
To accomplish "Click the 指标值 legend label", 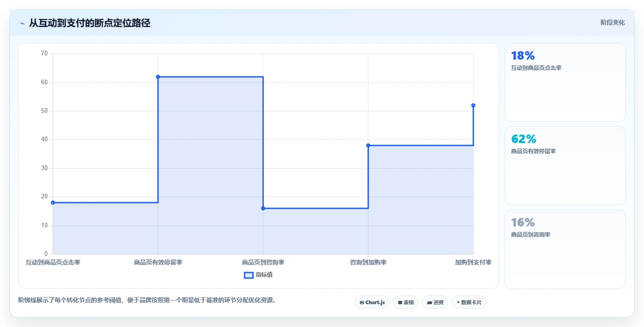I will click(x=264, y=275).
